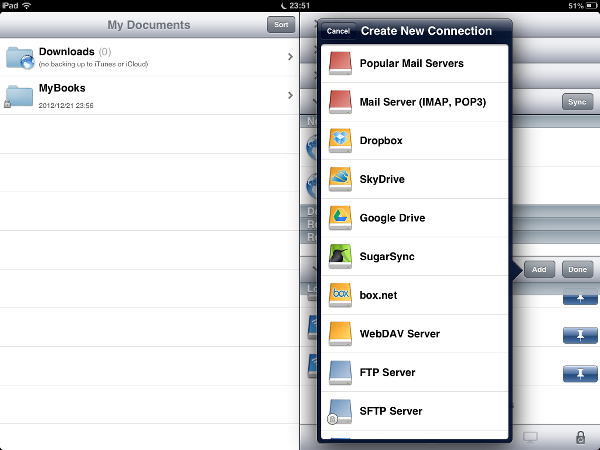Choose SugarSync connection option
The height and width of the screenshot is (450, 600).
(415, 256)
